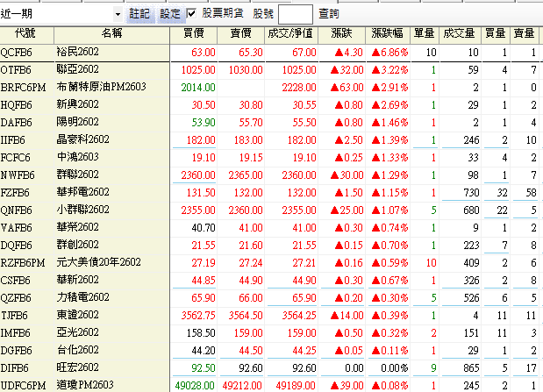Screen dimensions: 543x392
Task: Click the 股號 stock code input box
Action: (x=295, y=14)
